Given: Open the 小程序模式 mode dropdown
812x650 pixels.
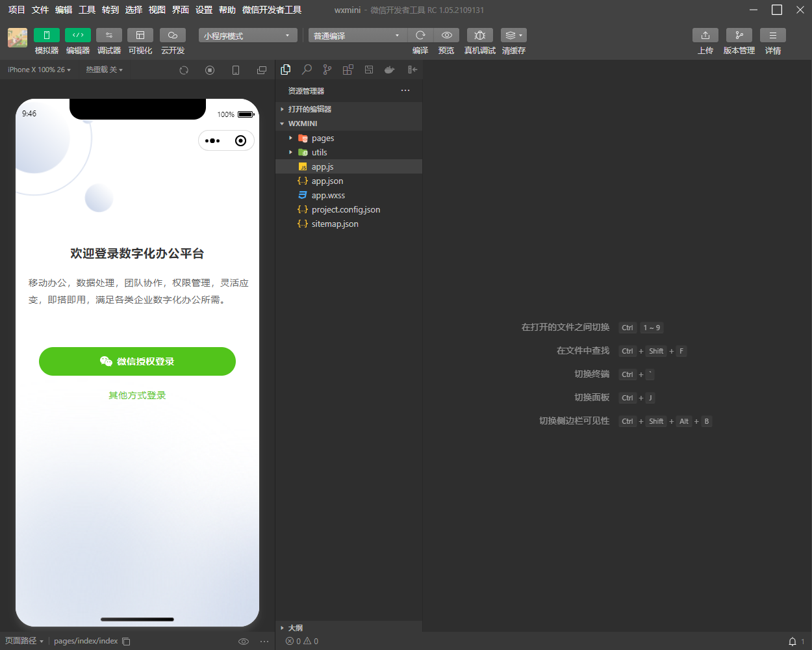Looking at the screenshot, I should (247, 36).
